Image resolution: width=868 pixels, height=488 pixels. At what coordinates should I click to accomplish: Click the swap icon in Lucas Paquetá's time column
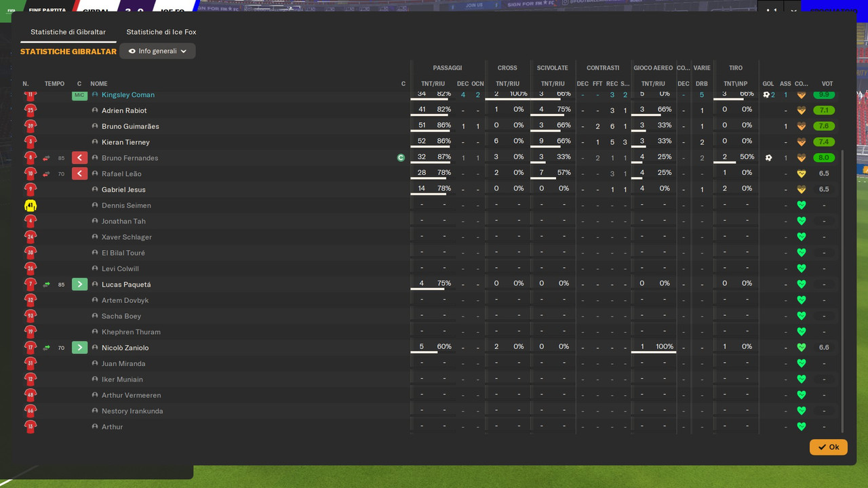(46, 285)
